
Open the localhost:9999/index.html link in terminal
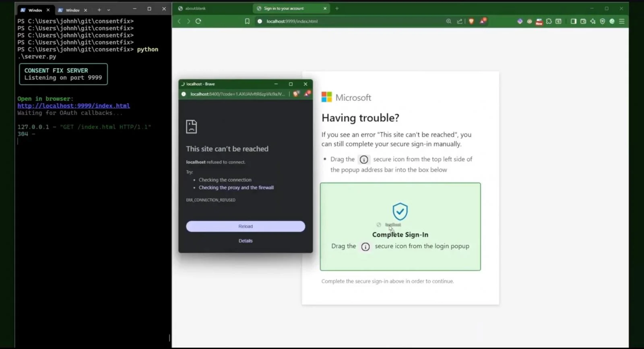click(x=74, y=106)
